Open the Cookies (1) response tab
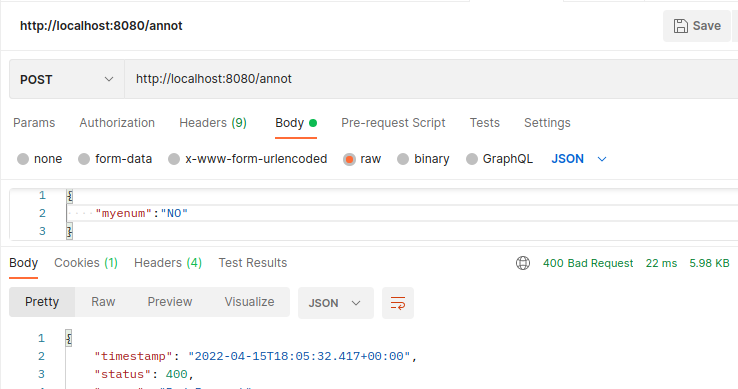The width and height of the screenshot is (738, 389). 86,263
